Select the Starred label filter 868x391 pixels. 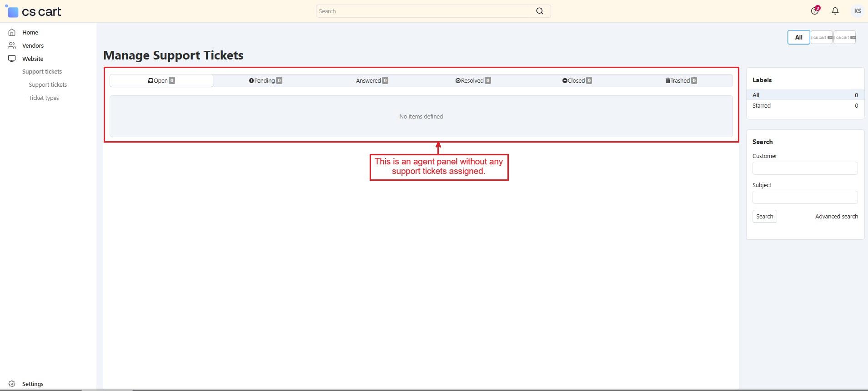tap(762, 106)
